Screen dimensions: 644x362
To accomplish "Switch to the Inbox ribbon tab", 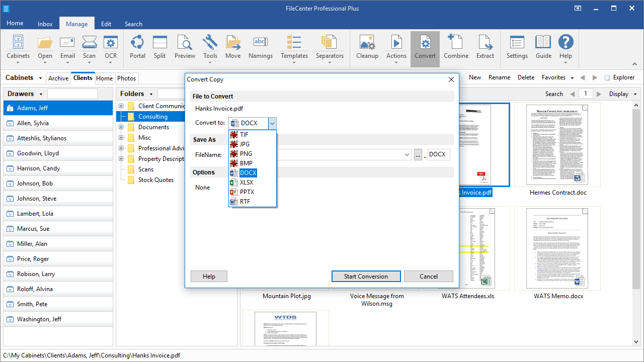I will coord(45,24).
